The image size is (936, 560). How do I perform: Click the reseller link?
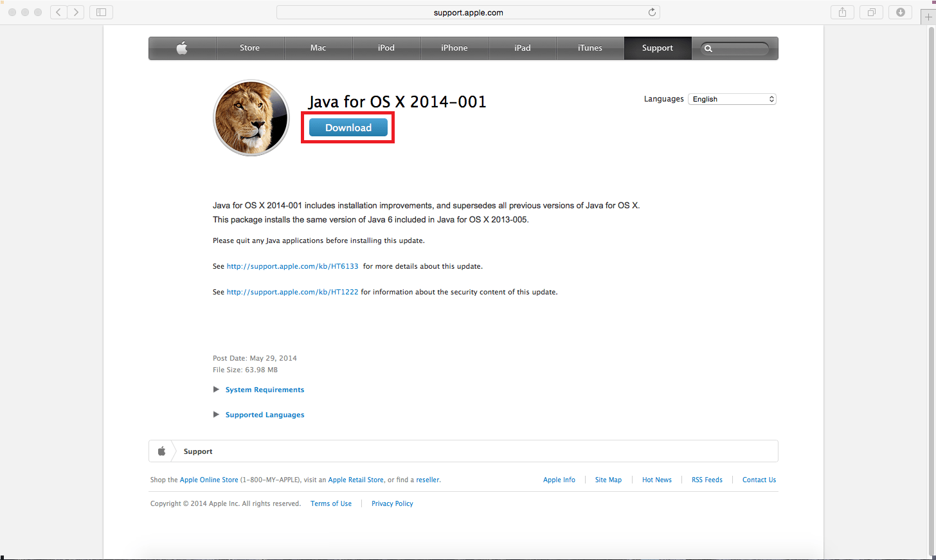click(x=428, y=480)
